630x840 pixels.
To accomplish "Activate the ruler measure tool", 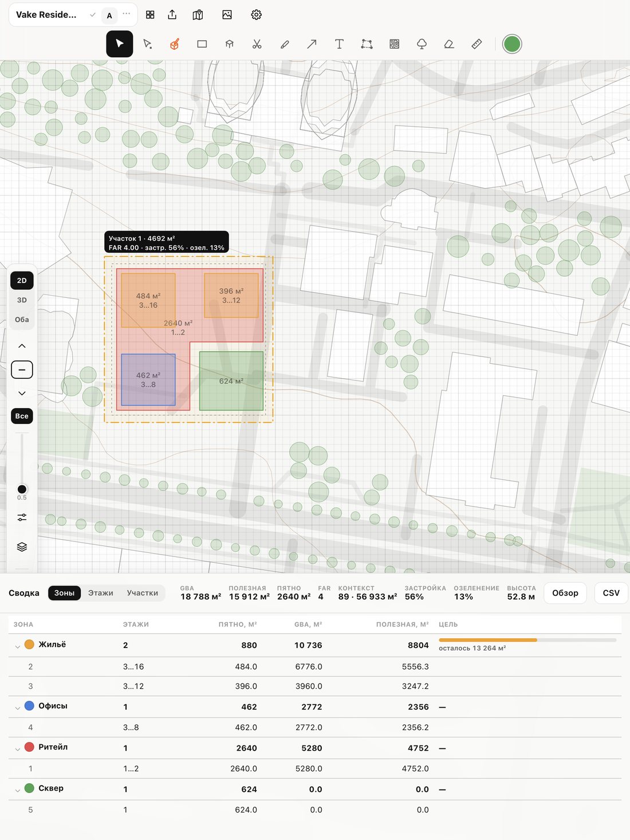I will point(477,44).
